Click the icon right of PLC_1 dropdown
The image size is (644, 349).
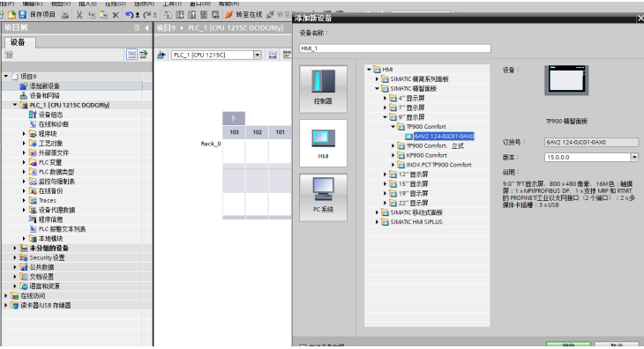[273, 55]
